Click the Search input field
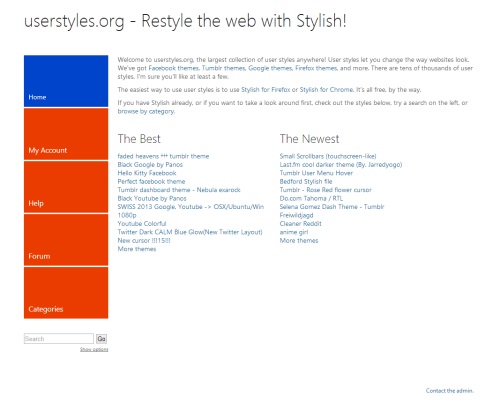 59,339
